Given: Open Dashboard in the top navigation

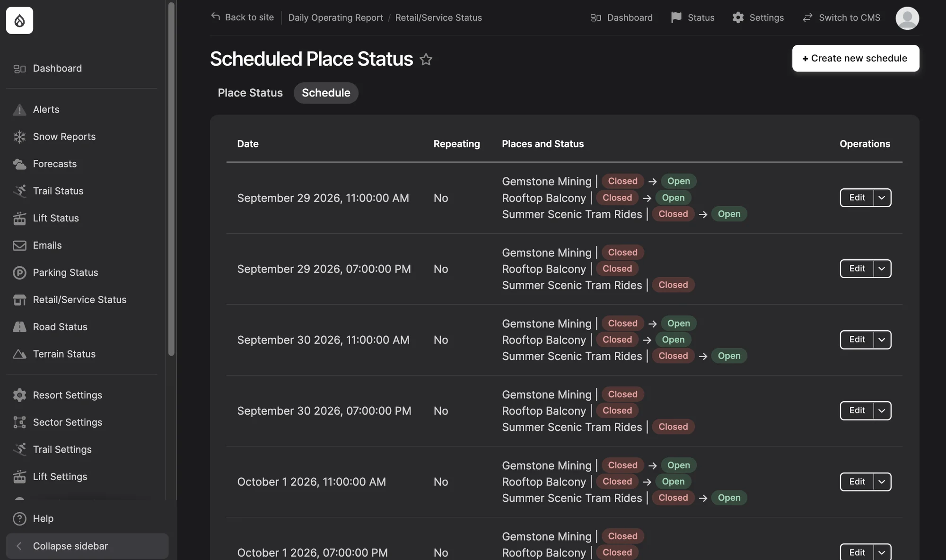Looking at the screenshot, I should click(622, 17).
